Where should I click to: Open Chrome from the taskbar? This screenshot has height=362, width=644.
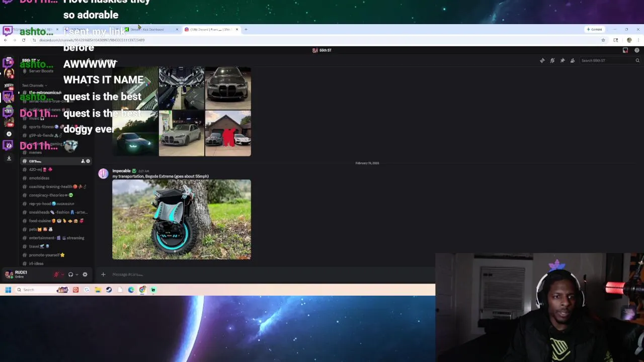point(142,290)
